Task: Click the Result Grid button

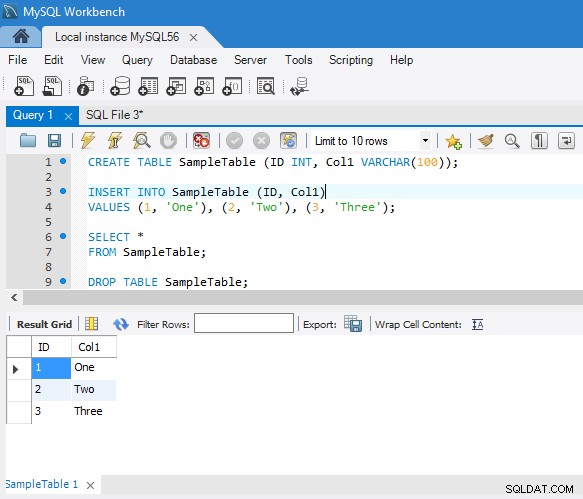Action: [x=44, y=325]
